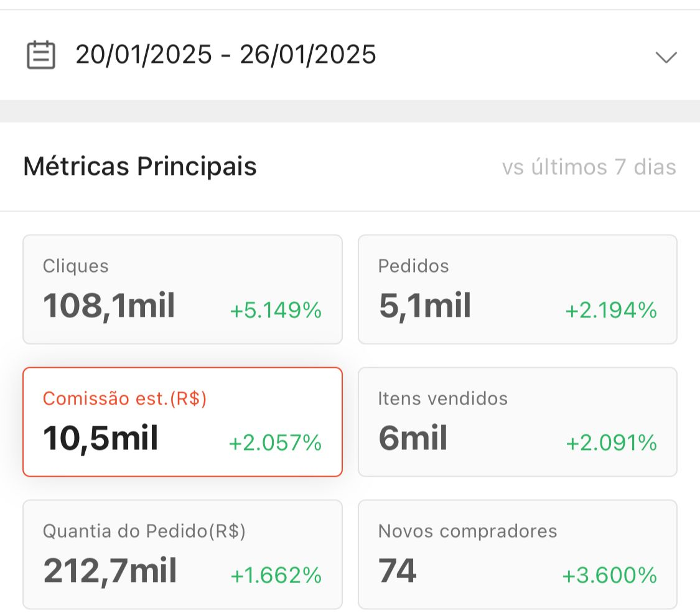
Task: Click the calendar icon next to the date range
Action: pos(41,55)
